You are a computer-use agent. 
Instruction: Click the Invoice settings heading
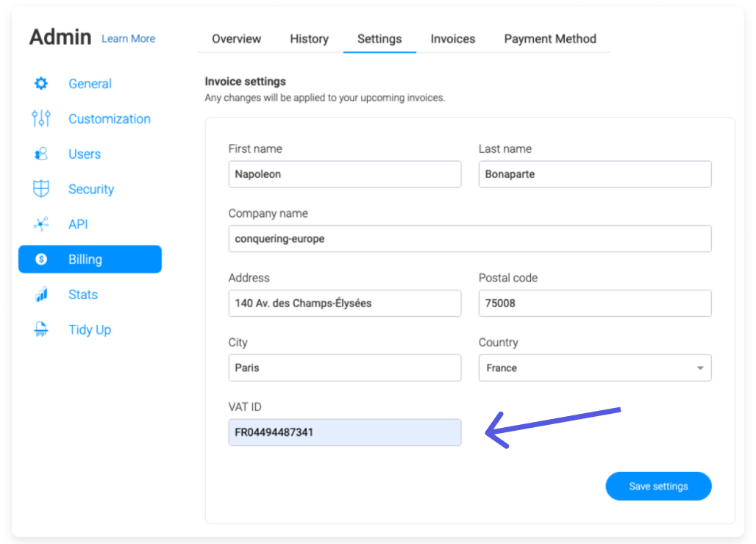(245, 82)
